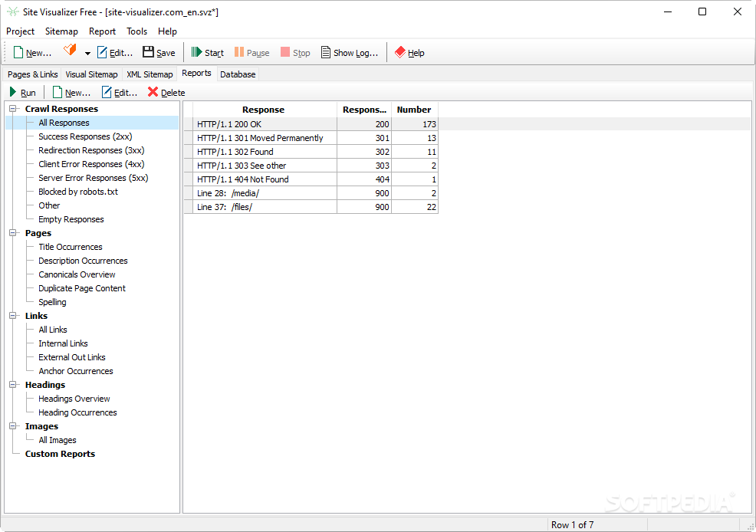Open the All Links report

click(x=53, y=330)
